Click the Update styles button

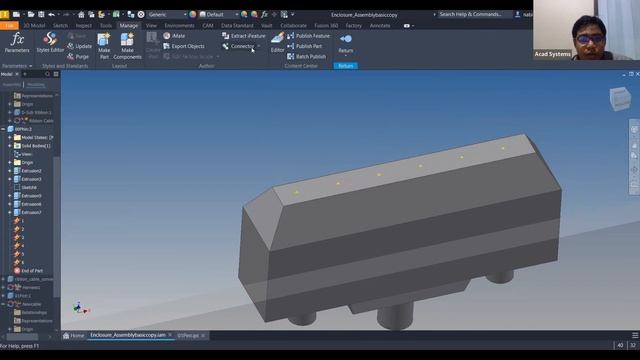click(x=80, y=46)
